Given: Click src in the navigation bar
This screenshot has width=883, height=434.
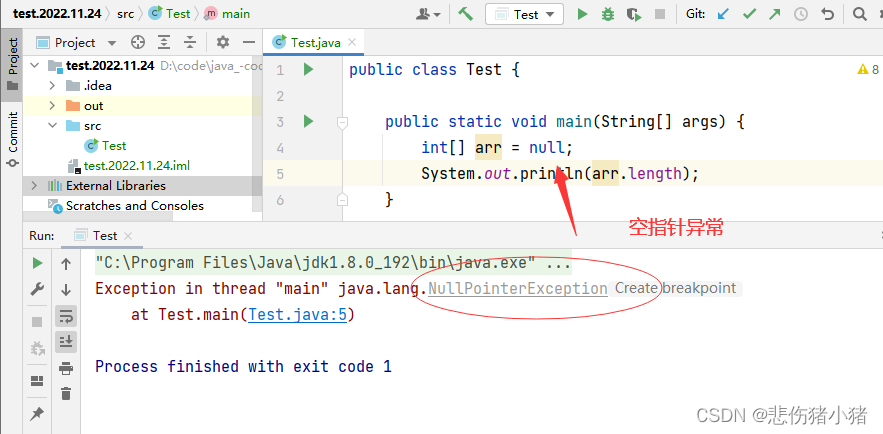Looking at the screenshot, I should tap(126, 14).
